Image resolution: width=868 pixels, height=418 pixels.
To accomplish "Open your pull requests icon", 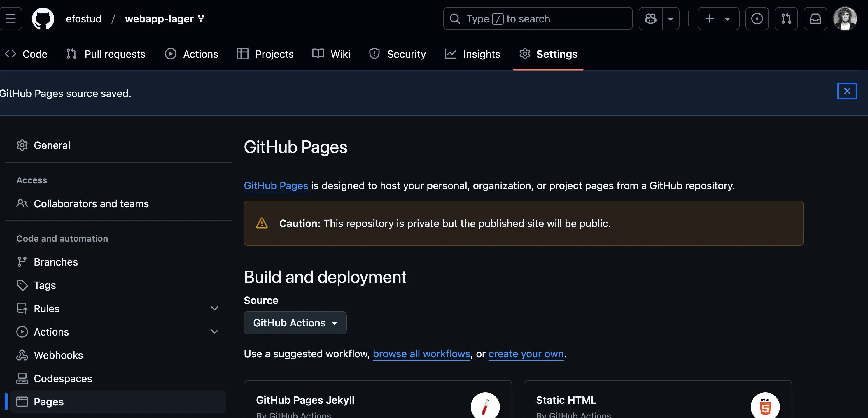I will [x=786, y=19].
